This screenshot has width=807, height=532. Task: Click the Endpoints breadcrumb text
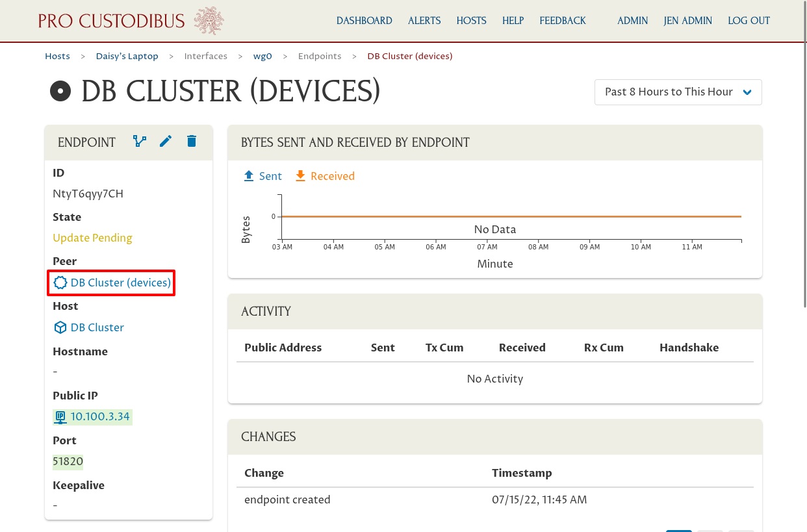point(320,57)
